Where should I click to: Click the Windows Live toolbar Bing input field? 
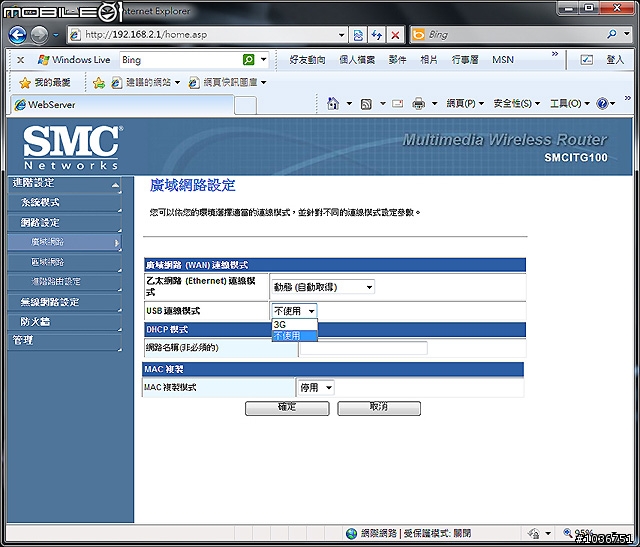tap(180, 60)
